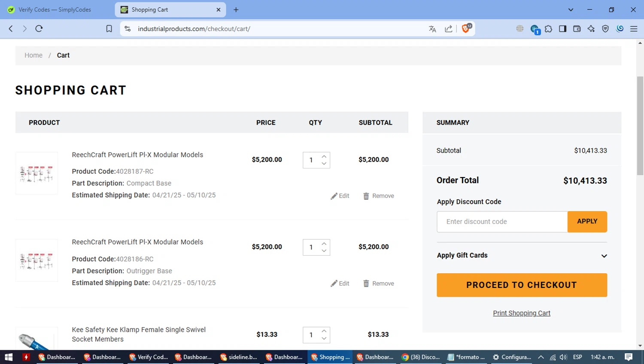Click the globe extension icon in toolbar
The image size is (644, 364).
520,29
